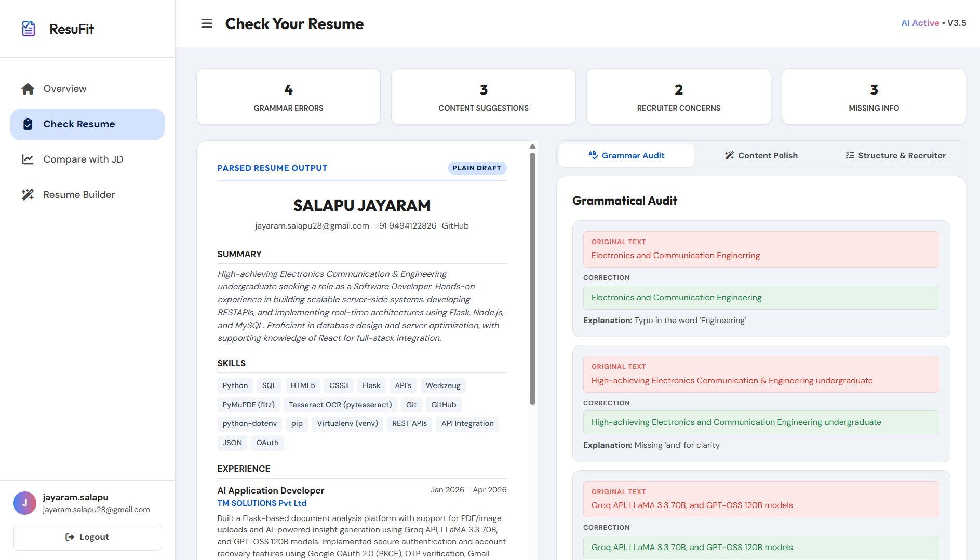Click the python-dotenv skill tag

(x=250, y=423)
